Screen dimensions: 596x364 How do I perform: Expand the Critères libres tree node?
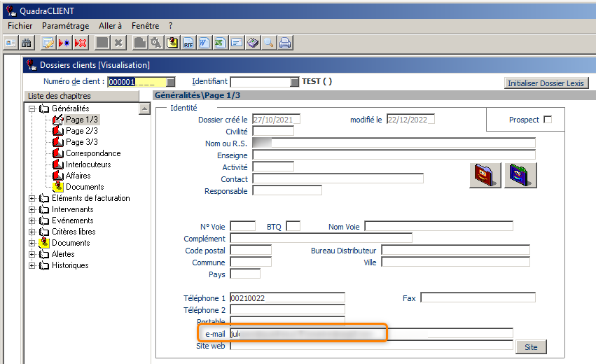tap(32, 232)
